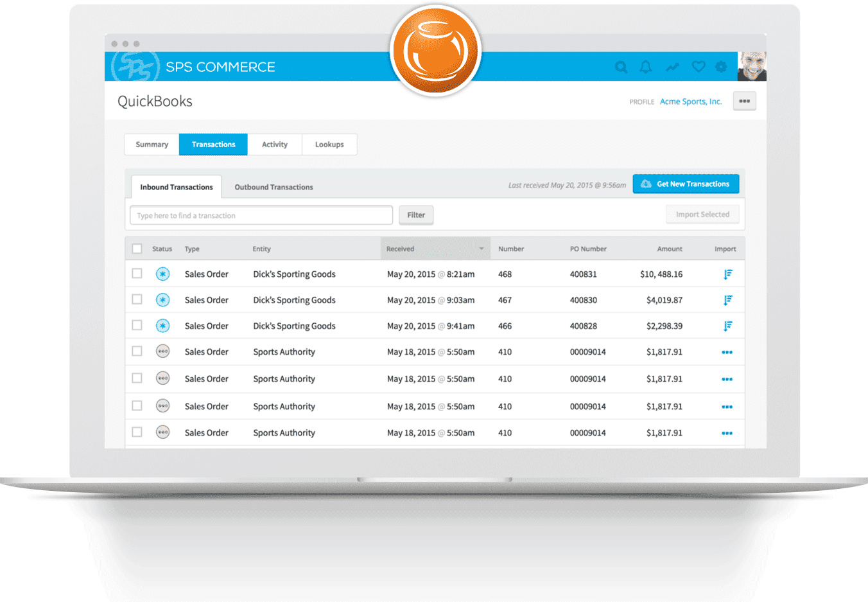Open the Activity tab
This screenshot has width=868, height=602.
tap(275, 145)
